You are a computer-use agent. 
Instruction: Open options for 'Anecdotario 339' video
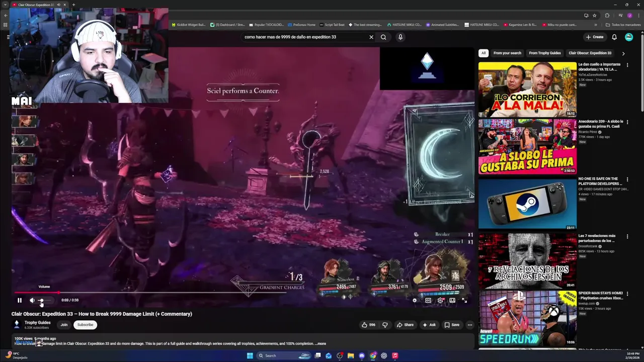pos(627,122)
